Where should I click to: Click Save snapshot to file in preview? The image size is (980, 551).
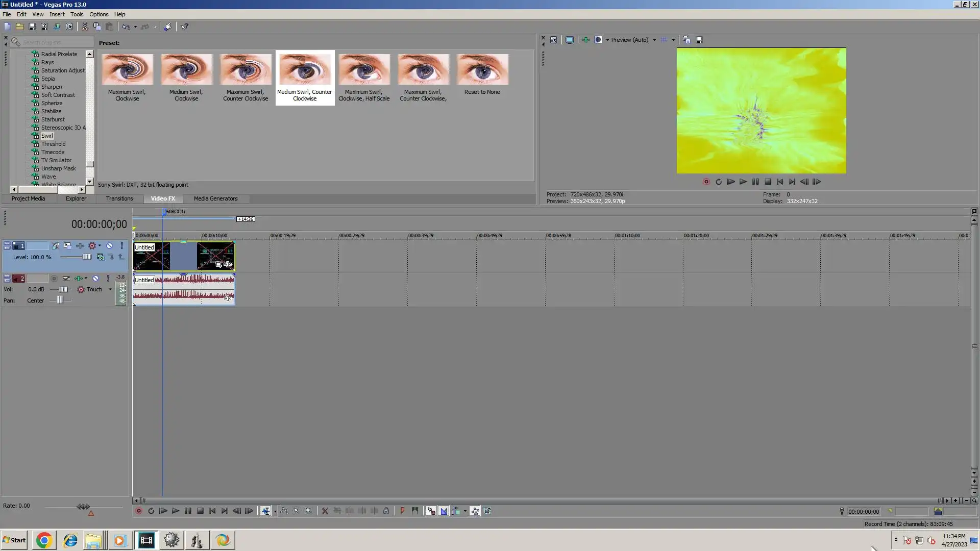point(699,40)
